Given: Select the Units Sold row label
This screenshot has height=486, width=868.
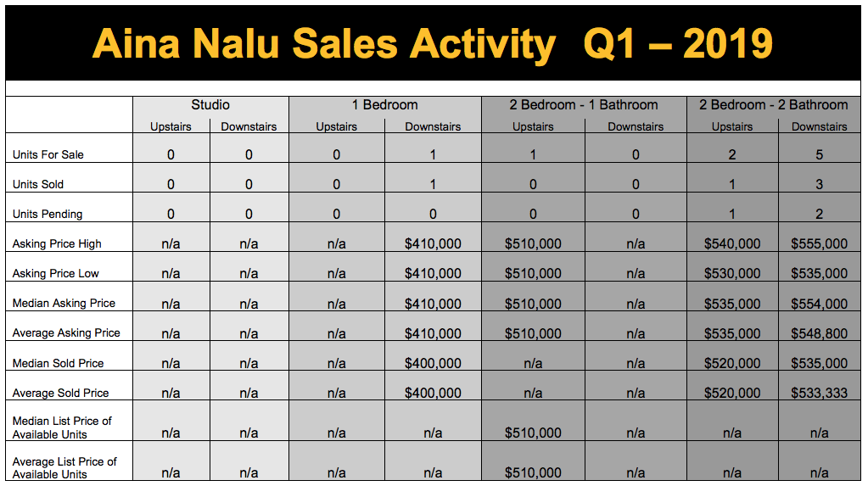Looking at the screenshot, I should click(x=38, y=185).
